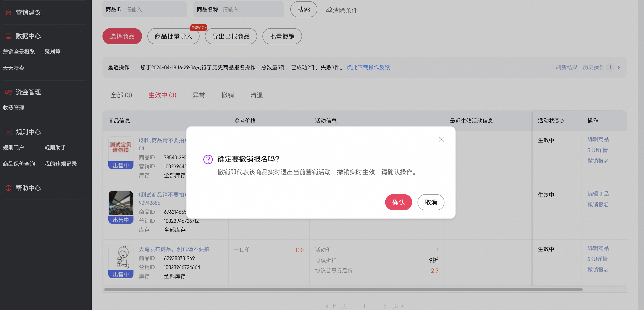The height and width of the screenshot is (310, 644).
Task: Click SKU详情 in the 天穹发布商品 row
Action: pos(597,259)
